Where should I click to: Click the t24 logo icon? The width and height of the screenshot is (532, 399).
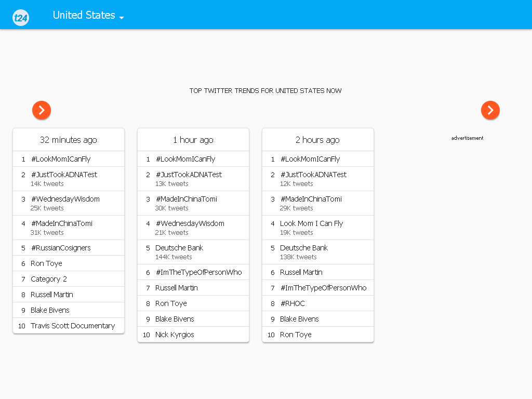pyautogui.click(x=21, y=18)
